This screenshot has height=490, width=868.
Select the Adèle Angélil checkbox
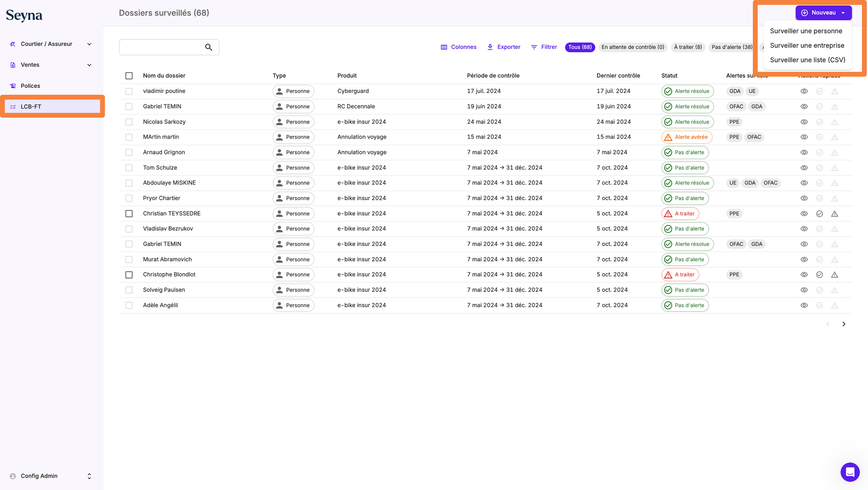pyautogui.click(x=129, y=305)
